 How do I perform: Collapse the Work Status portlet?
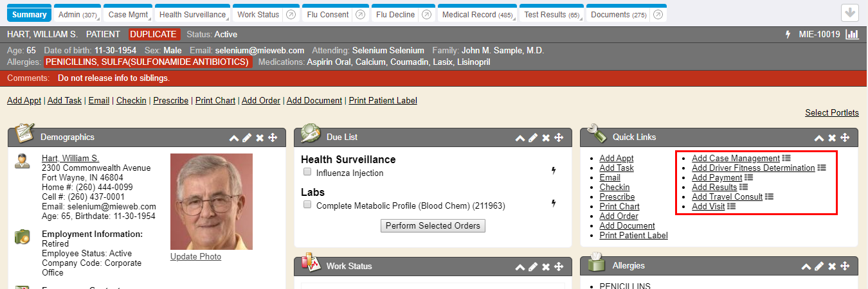coord(520,267)
